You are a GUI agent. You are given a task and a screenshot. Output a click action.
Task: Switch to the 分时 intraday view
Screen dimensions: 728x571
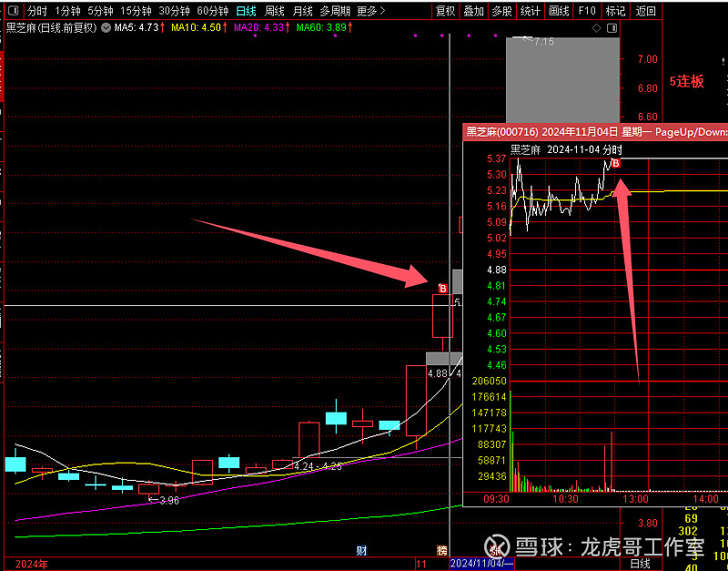coord(37,11)
